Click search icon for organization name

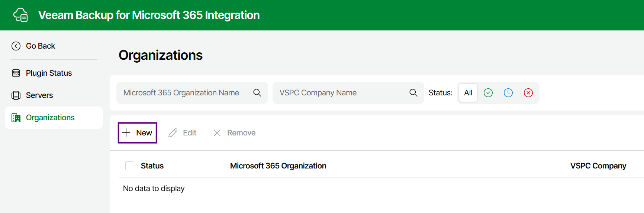257,93
